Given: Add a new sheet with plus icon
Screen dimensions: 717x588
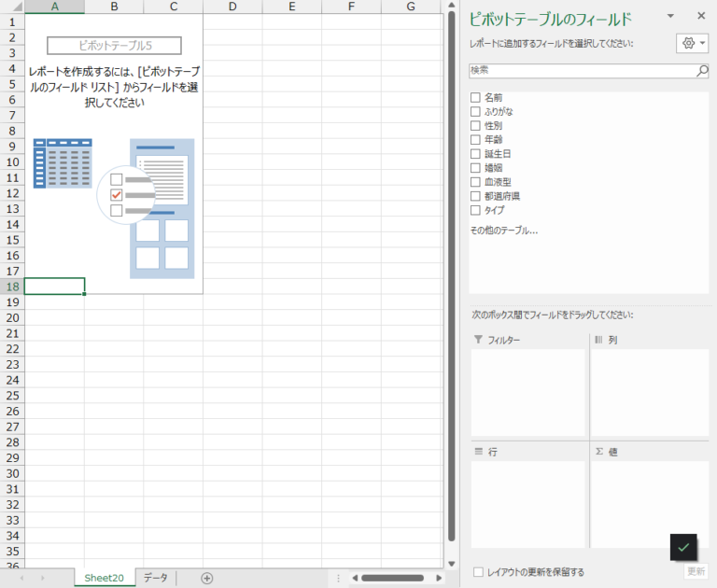Looking at the screenshot, I should point(207,578).
